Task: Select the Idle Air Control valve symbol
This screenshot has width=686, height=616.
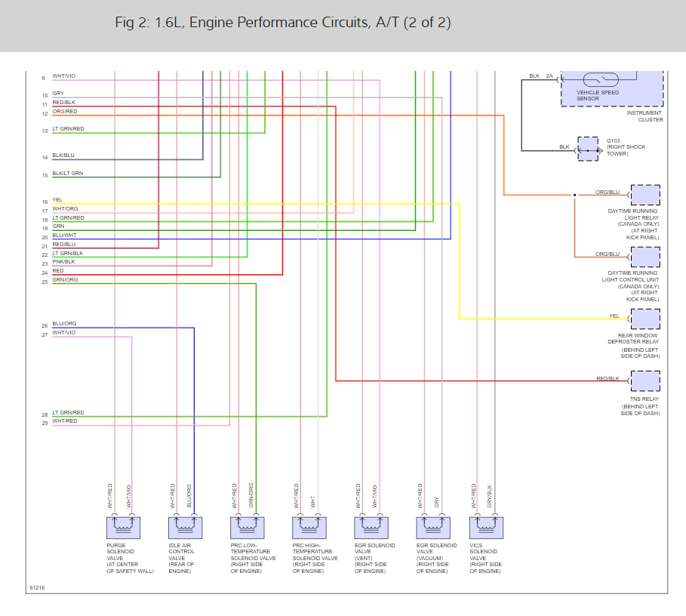Action: (186, 528)
